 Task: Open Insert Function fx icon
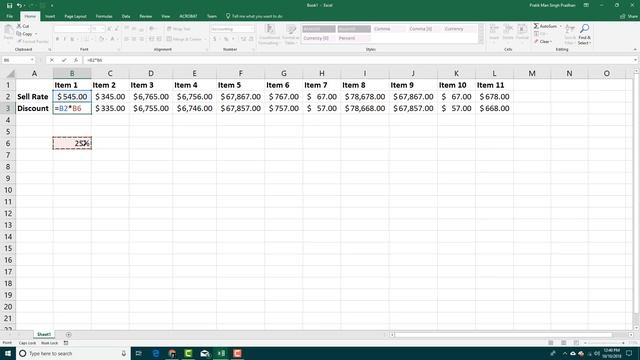pyautogui.click(x=76, y=60)
